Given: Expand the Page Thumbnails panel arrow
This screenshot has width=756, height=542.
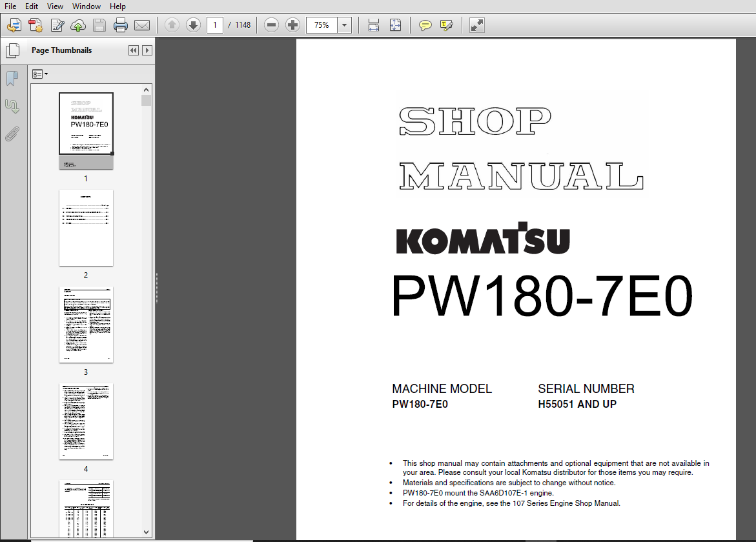Looking at the screenshot, I should (x=148, y=50).
